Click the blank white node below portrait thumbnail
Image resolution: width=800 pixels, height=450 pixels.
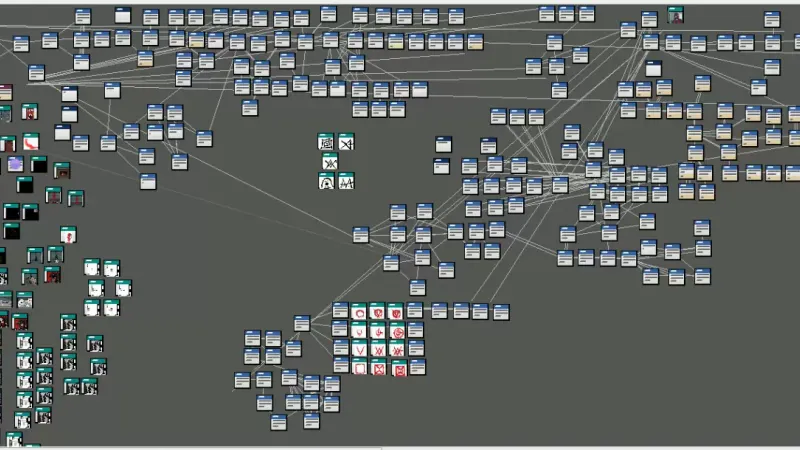[653, 69]
